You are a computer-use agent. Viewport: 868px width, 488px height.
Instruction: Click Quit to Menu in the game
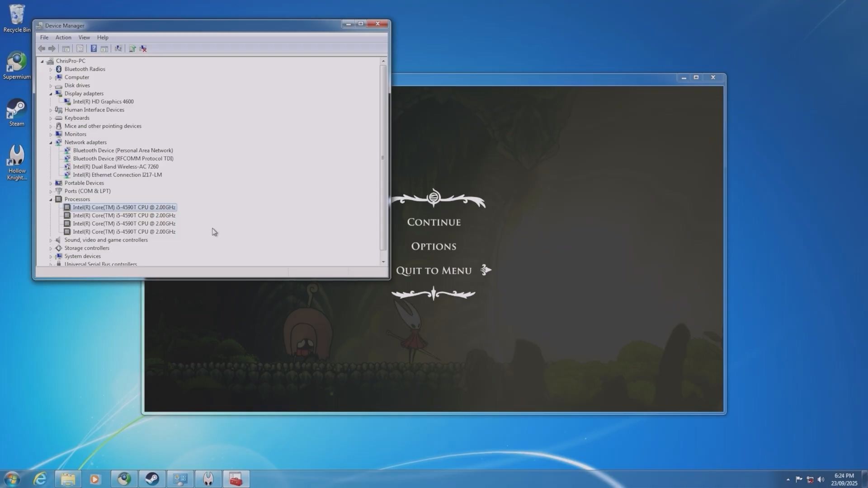click(434, 271)
